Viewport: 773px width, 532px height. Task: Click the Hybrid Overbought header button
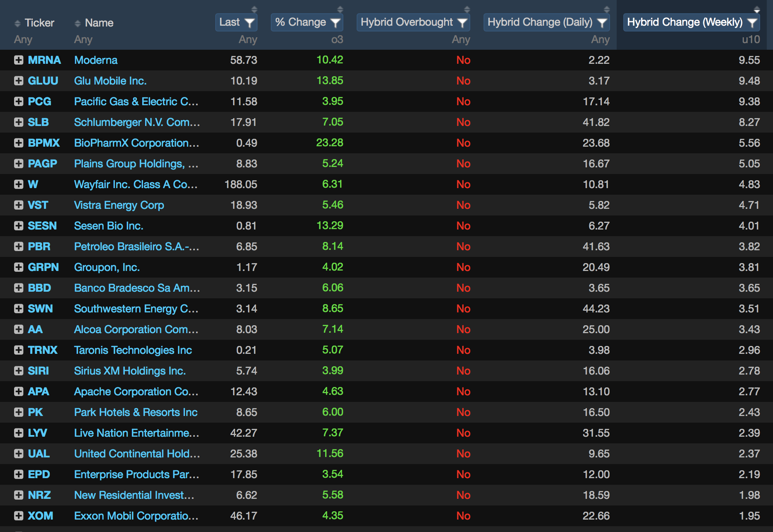tap(413, 22)
